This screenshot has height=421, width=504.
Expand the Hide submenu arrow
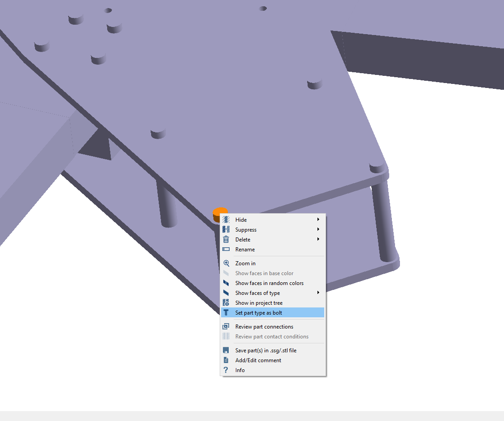318,220
